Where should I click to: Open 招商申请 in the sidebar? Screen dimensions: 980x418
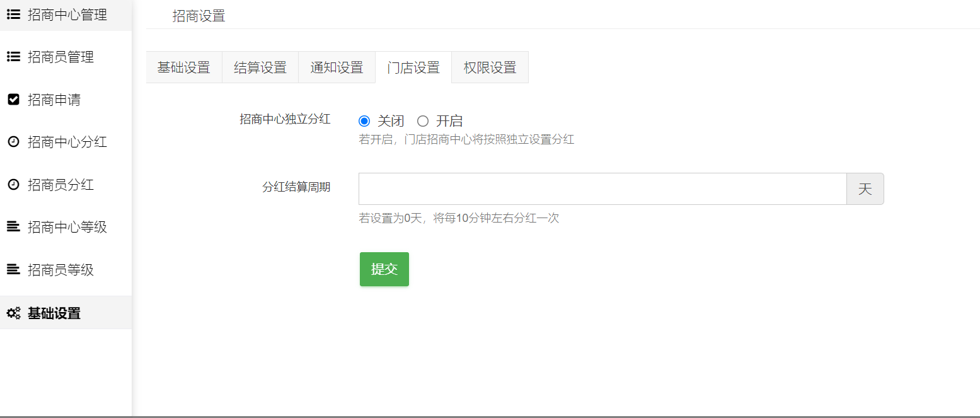pos(54,100)
